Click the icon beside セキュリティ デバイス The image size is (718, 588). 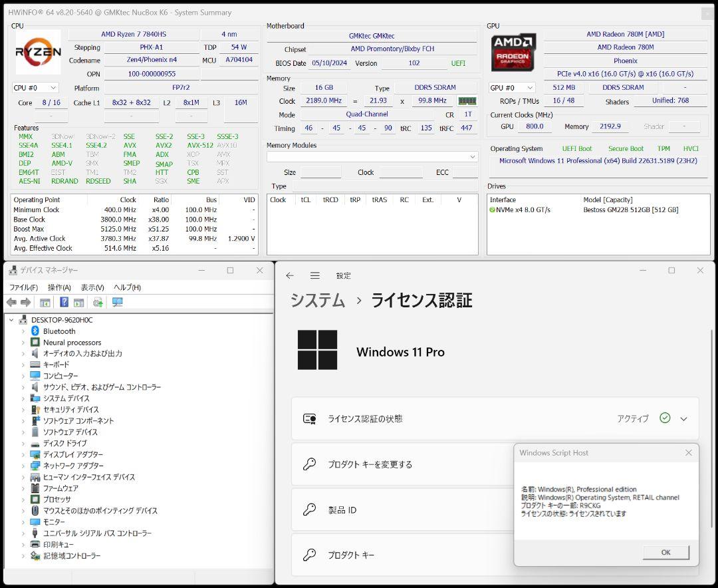35,410
